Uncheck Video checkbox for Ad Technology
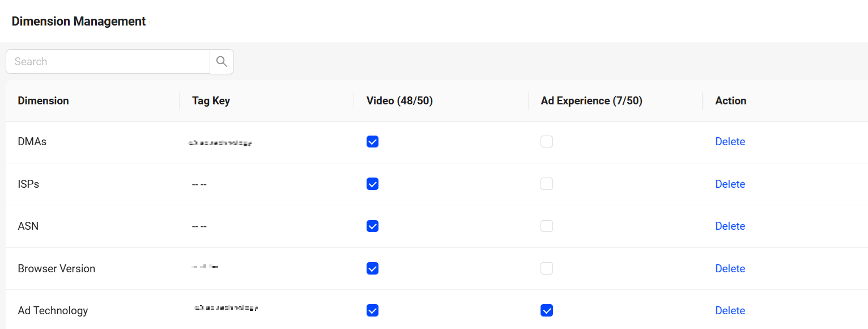Viewport: 868px width, 329px height. [372, 310]
